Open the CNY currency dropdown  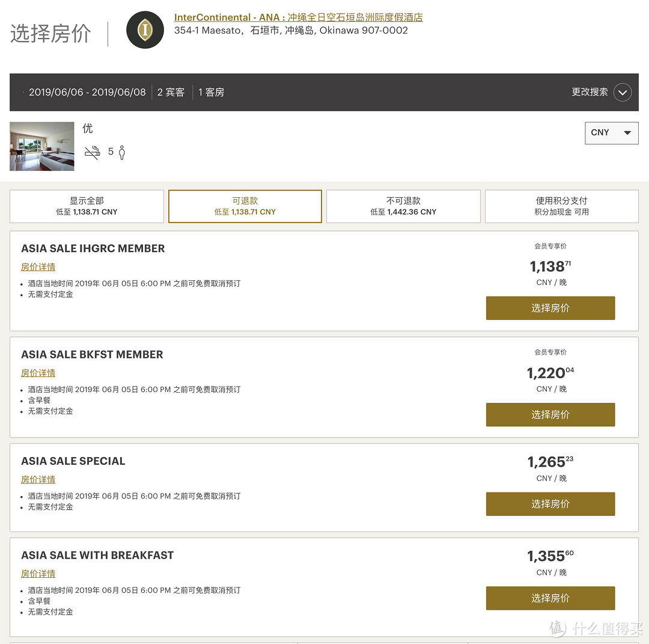pos(611,133)
